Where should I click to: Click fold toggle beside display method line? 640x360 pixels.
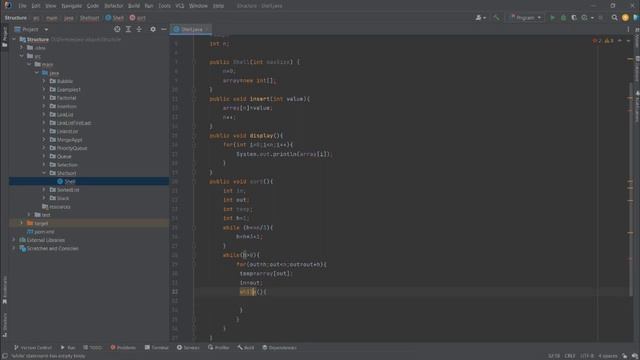click(x=194, y=136)
